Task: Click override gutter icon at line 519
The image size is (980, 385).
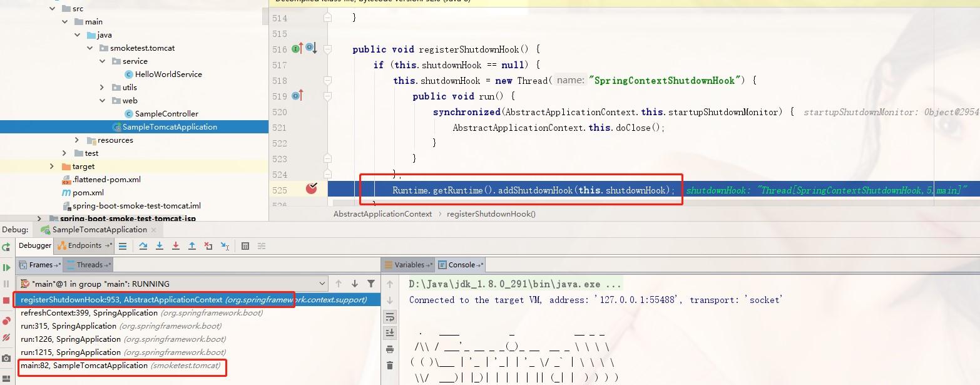Action: click(297, 96)
